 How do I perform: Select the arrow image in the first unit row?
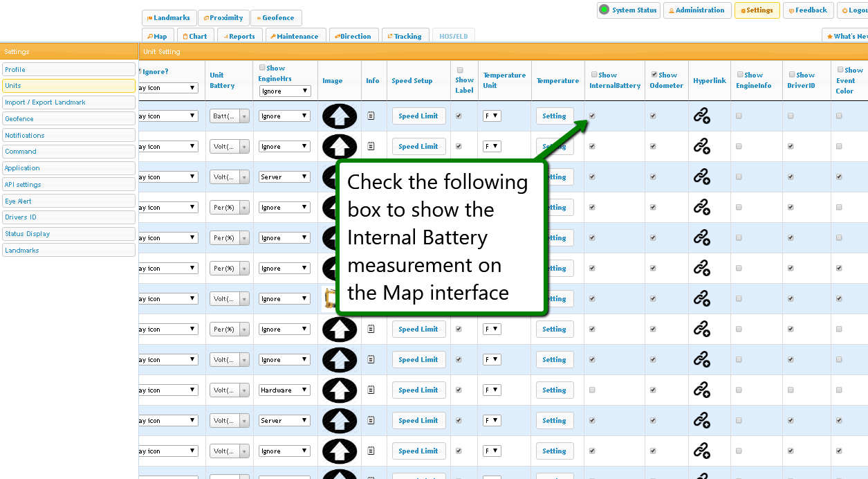[x=339, y=116]
